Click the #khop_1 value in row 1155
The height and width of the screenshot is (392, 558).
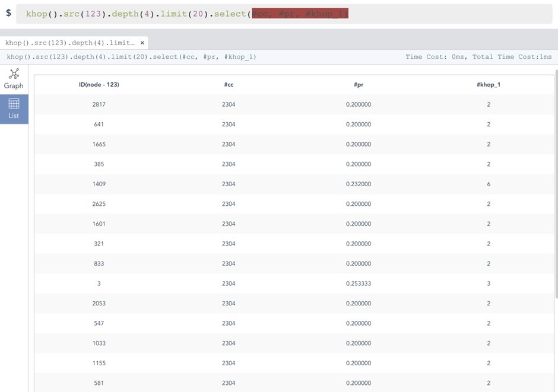pos(489,363)
